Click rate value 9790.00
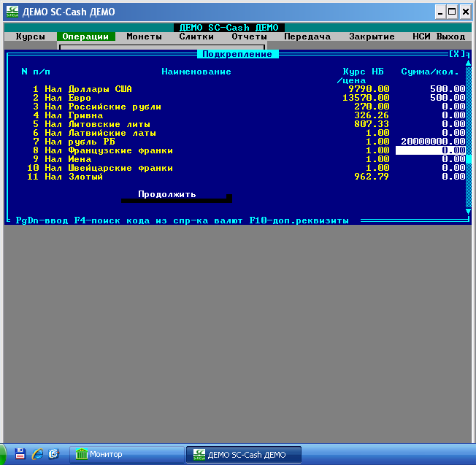 369,89
